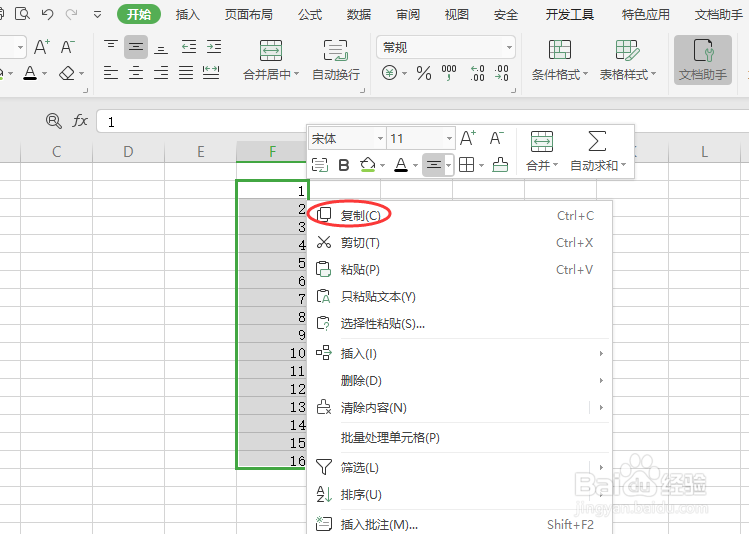This screenshot has height=534, width=749.
Task: Open the 视图 tab
Action: 457,15
